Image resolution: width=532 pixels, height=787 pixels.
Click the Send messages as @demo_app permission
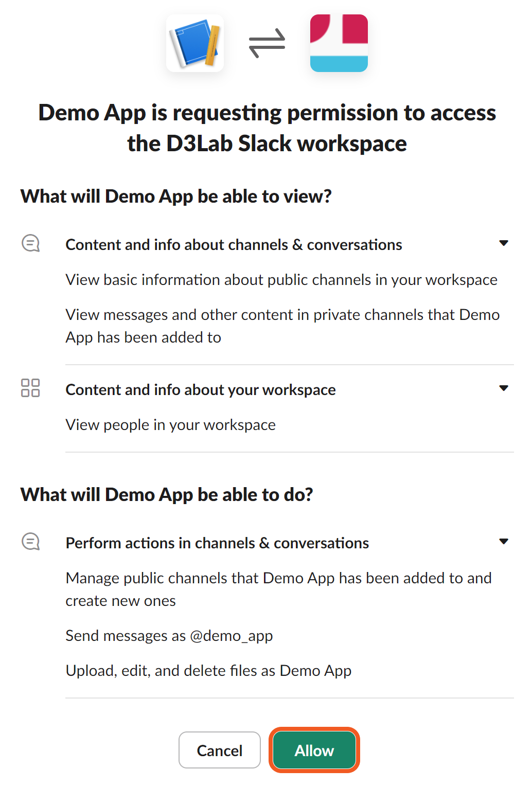[169, 636]
